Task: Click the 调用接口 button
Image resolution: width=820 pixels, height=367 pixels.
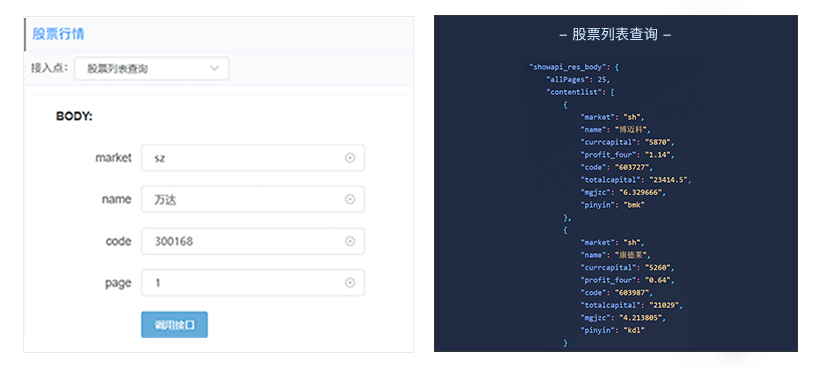Action: tap(174, 325)
